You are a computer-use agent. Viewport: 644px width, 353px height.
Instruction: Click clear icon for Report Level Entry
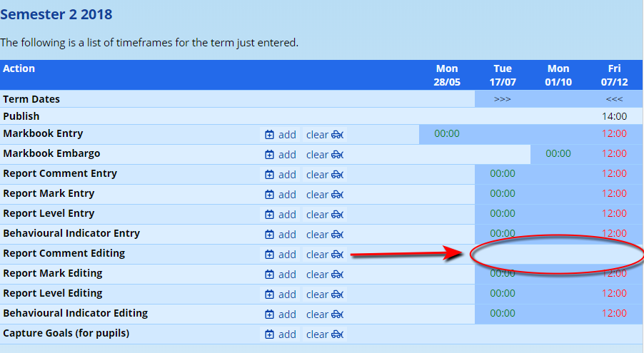(x=338, y=215)
